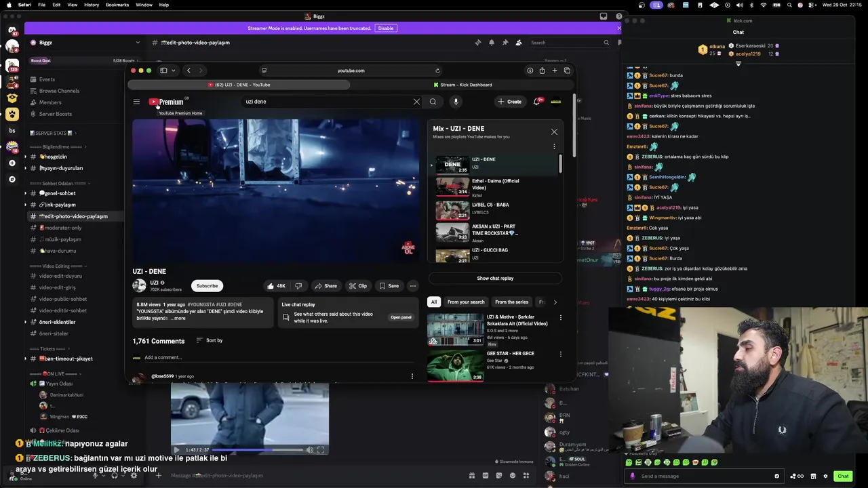The width and height of the screenshot is (868, 488).
Task: Click Show chat replay button
Action: (x=495, y=279)
